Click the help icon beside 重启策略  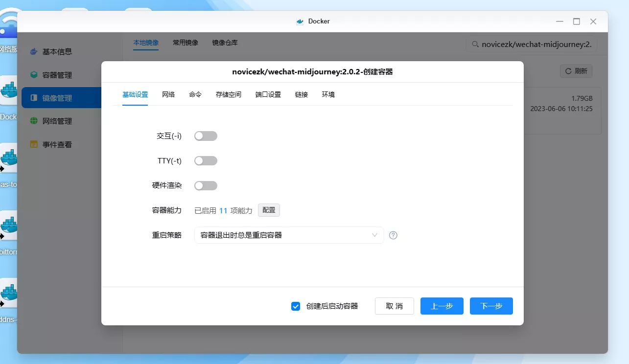coord(393,235)
